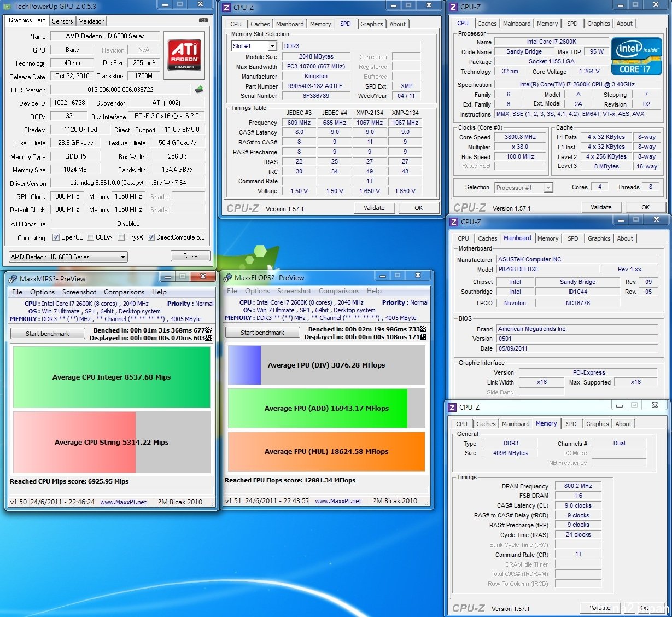Switch to the Validation tab in GPU-Z
The height and width of the screenshot is (617, 672).
[92, 21]
